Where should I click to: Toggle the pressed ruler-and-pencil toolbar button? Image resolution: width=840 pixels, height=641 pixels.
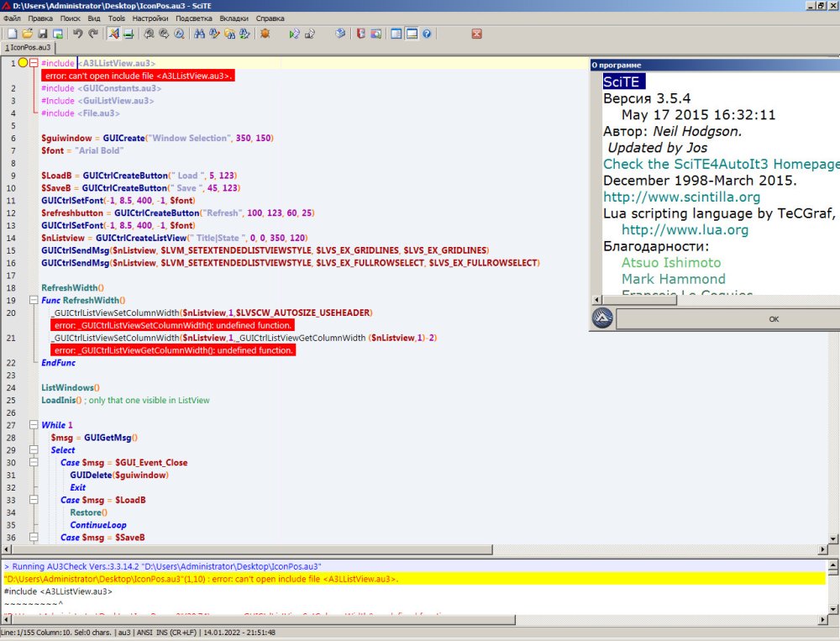pos(114,34)
